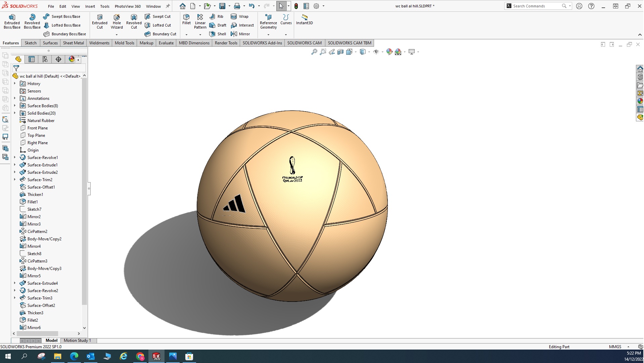Open the Hole Wizard tool
Screen dimensions: 644x363
pos(117,22)
